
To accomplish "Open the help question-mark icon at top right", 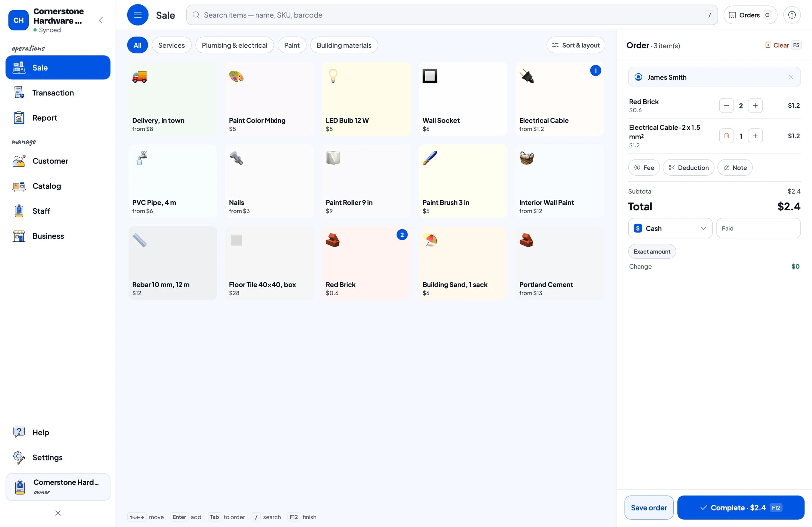I will [x=792, y=15].
